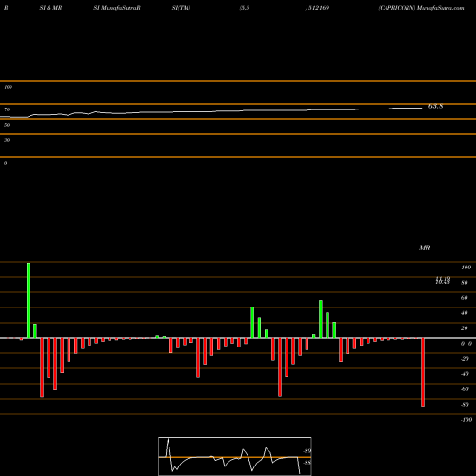Click the "SI & MR" header label
The width and height of the screenshot is (476, 476).
click(x=50, y=8)
